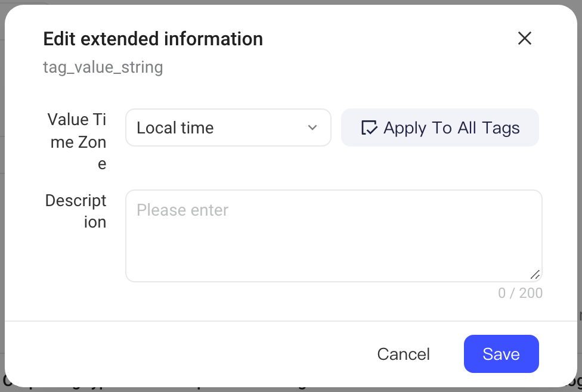The width and height of the screenshot is (582, 392).
Task: Click the 0 / 200 character counter
Action: [x=521, y=293]
